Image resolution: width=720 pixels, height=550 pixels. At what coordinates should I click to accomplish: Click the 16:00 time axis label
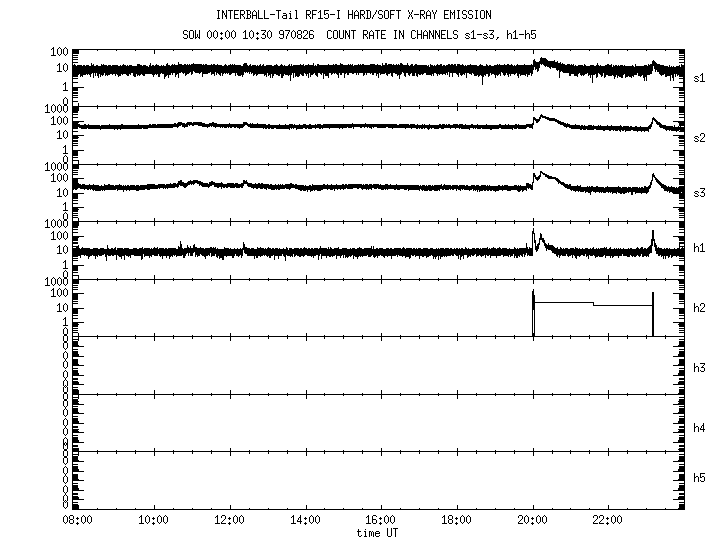click(x=381, y=520)
